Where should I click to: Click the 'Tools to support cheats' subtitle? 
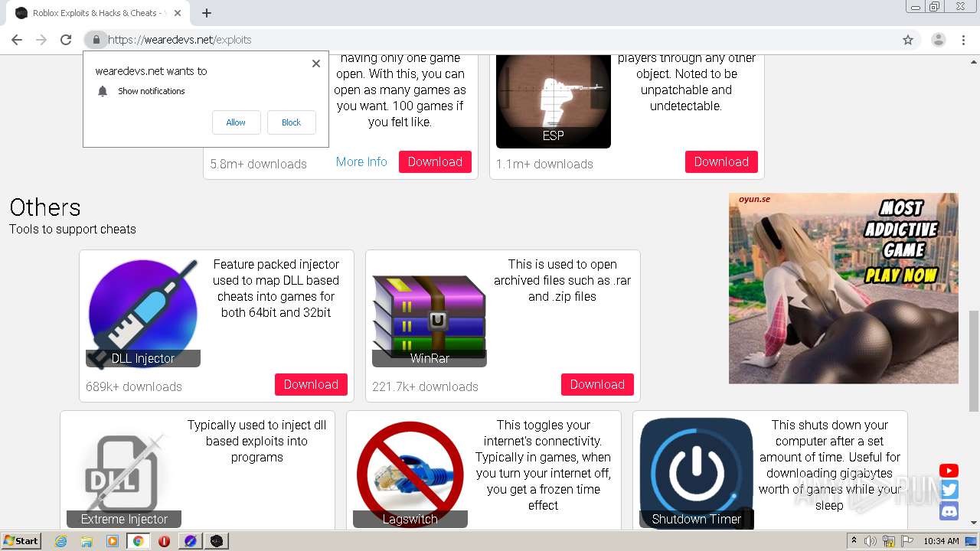coord(73,229)
